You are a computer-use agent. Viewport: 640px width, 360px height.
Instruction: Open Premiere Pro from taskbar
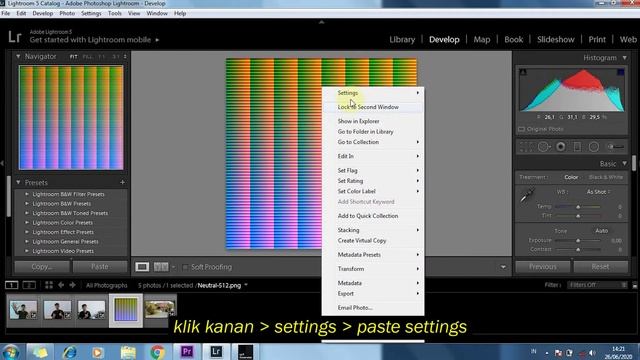click(x=187, y=351)
